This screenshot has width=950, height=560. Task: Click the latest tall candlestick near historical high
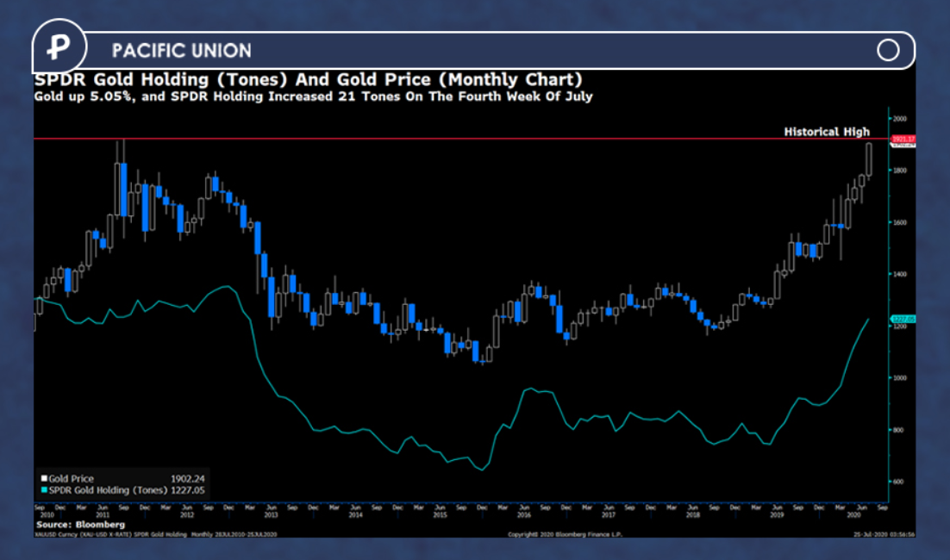pos(869,160)
